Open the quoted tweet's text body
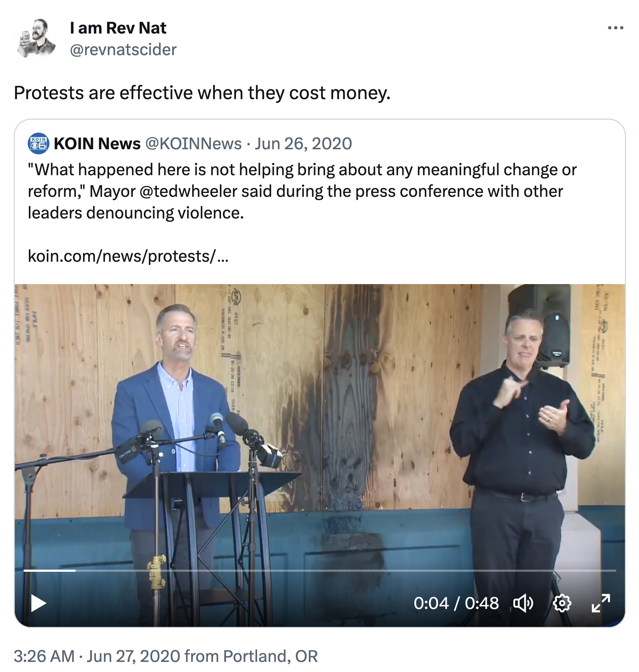 tap(302, 191)
